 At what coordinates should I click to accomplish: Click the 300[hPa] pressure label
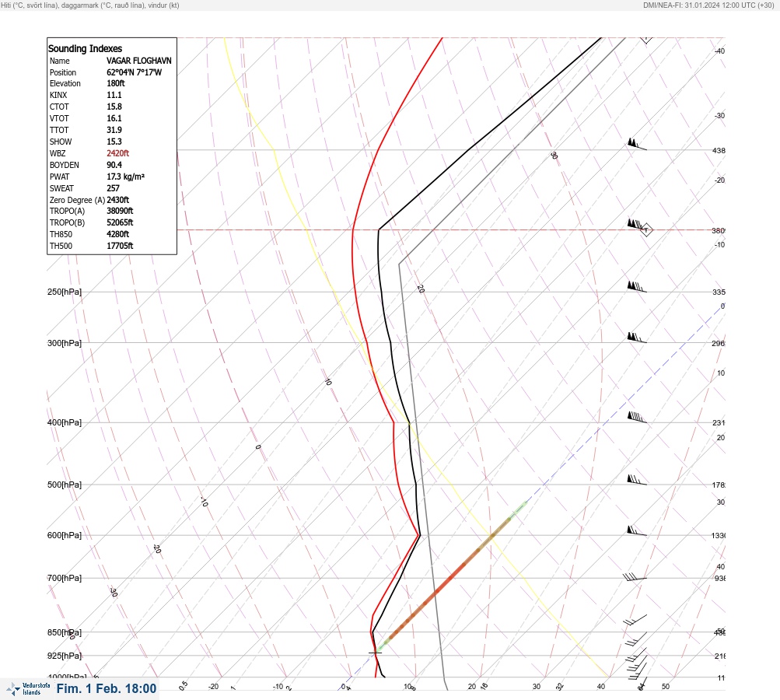coord(65,343)
